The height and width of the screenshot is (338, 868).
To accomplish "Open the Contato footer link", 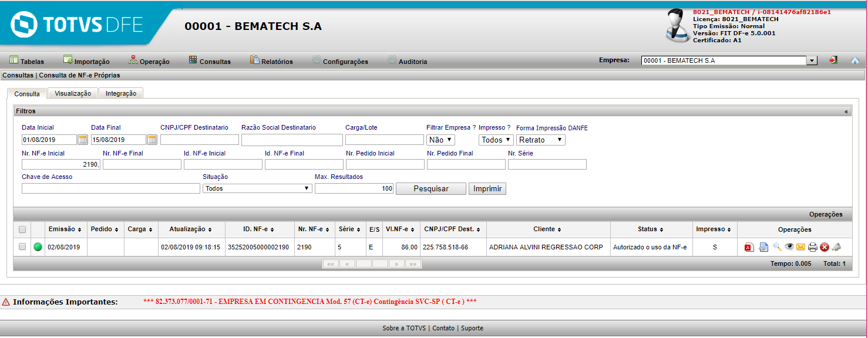I will pos(443,328).
